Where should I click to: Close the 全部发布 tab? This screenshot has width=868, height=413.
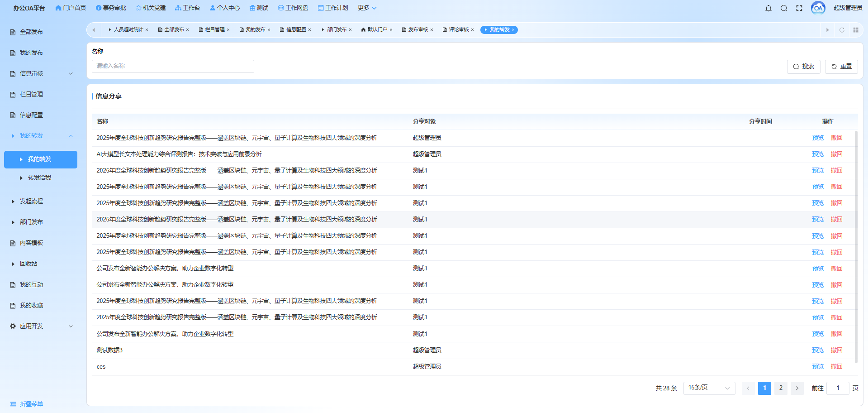pos(187,30)
